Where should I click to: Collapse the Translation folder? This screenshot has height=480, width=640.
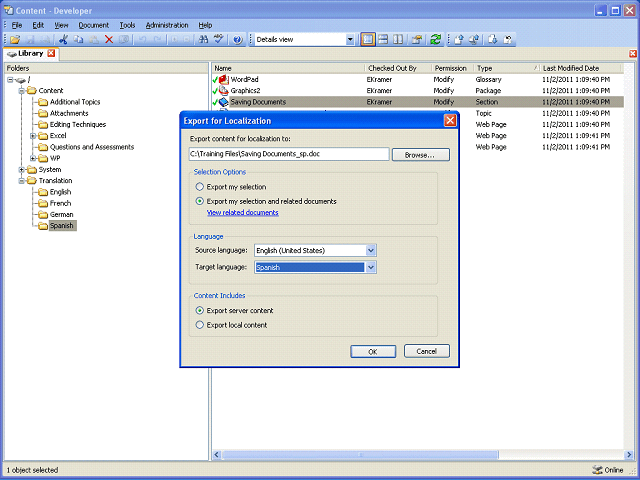point(22,181)
